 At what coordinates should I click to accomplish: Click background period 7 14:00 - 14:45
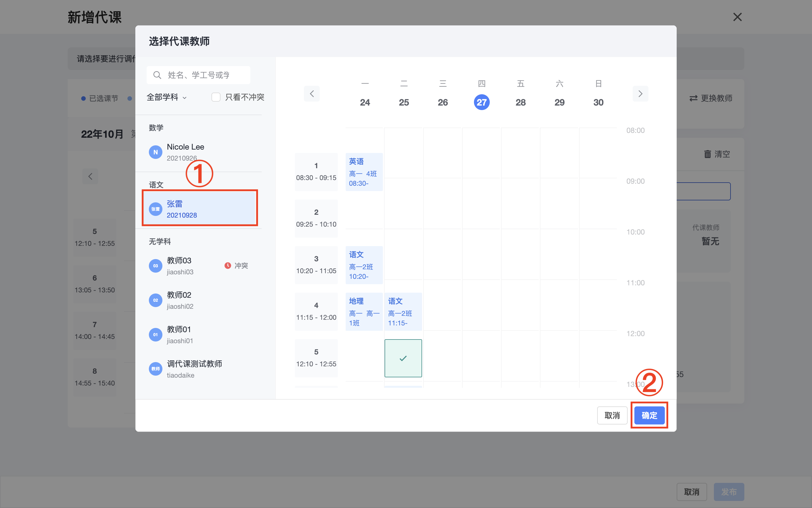[95, 331]
